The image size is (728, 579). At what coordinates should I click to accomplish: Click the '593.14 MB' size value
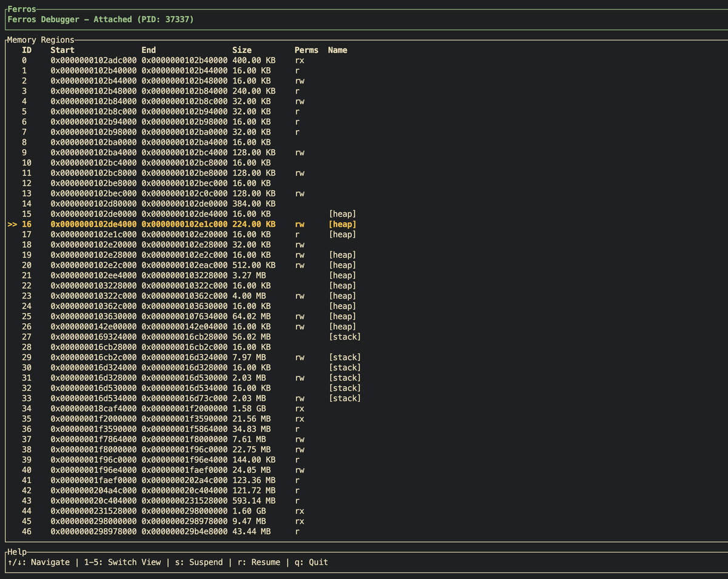[254, 500]
